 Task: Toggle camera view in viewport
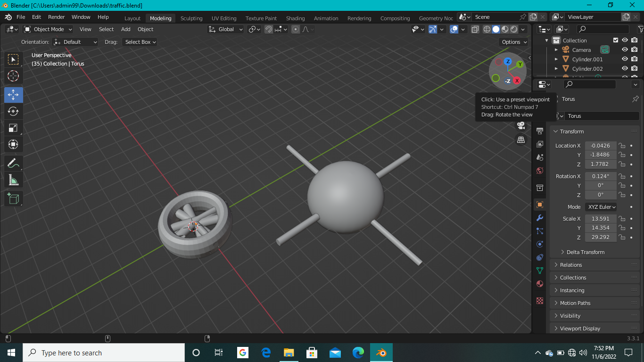pos(521,125)
